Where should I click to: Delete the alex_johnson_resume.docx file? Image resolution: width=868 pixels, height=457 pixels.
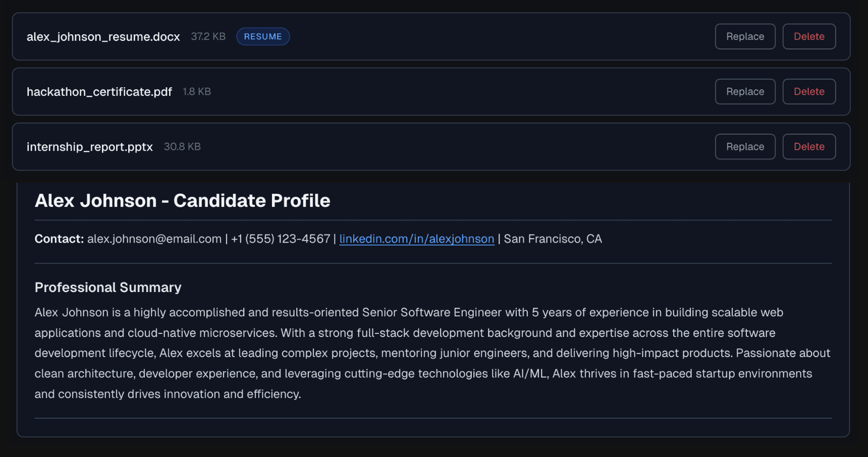tap(808, 36)
